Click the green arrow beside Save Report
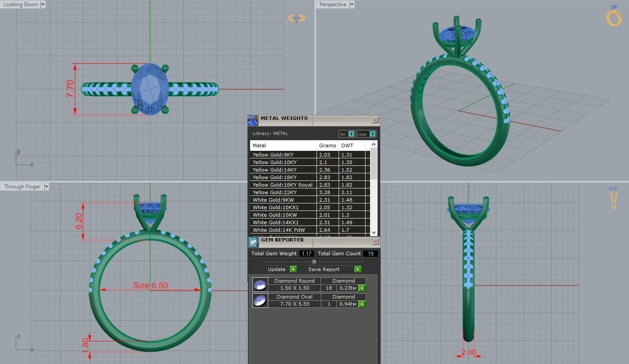The image size is (629, 364). click(x=358, y=269)
